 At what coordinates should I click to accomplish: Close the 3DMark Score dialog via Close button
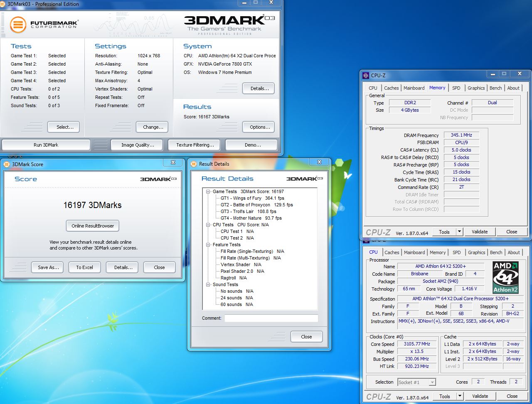tap(159, 267)
